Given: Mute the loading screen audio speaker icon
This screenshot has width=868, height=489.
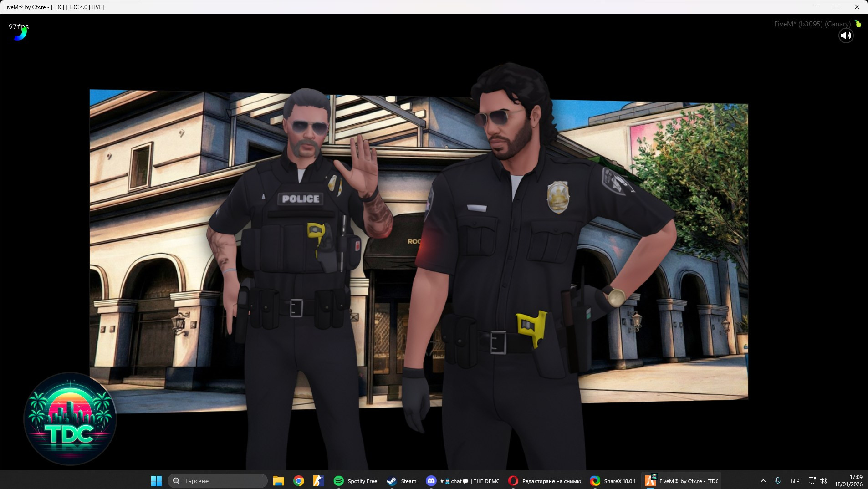Looking at the screenshot, I should point(846,36).
